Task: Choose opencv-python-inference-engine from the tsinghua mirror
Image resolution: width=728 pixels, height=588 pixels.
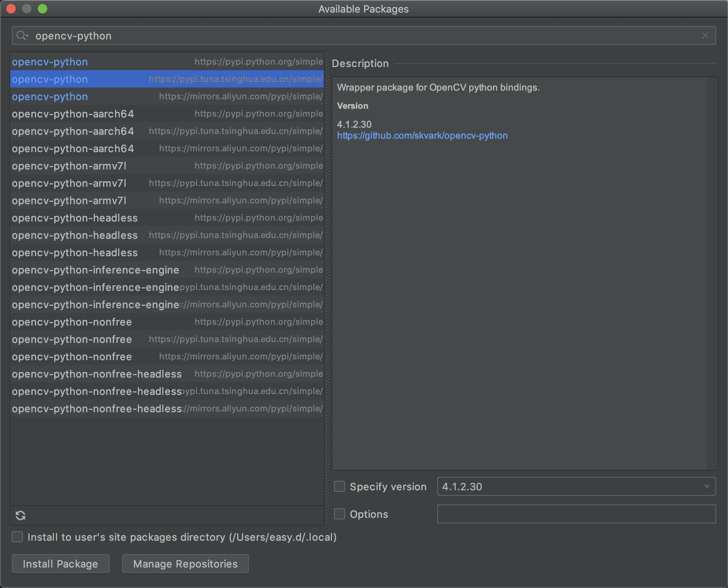Action: [167, 287]
